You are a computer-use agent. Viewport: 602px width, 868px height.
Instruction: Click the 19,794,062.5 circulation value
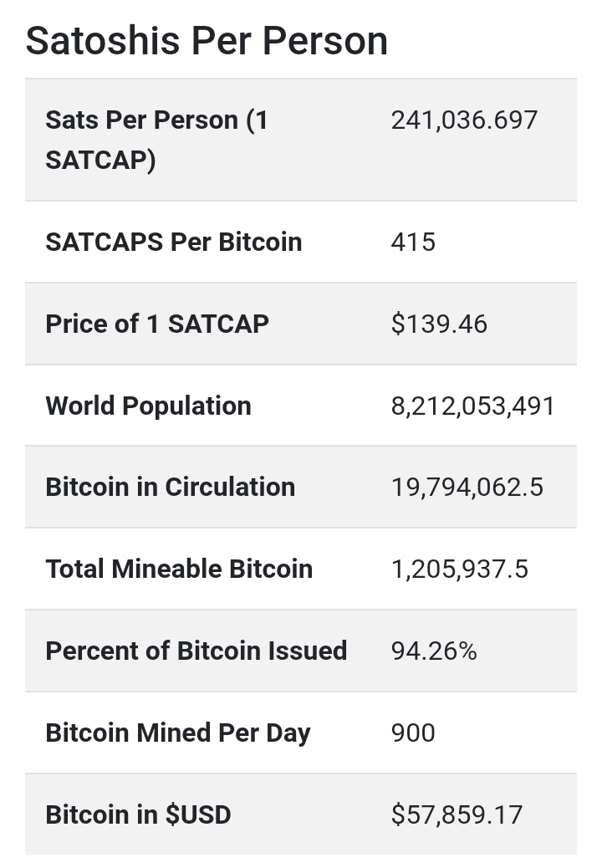pyautogui.click(x=467, y=487)
